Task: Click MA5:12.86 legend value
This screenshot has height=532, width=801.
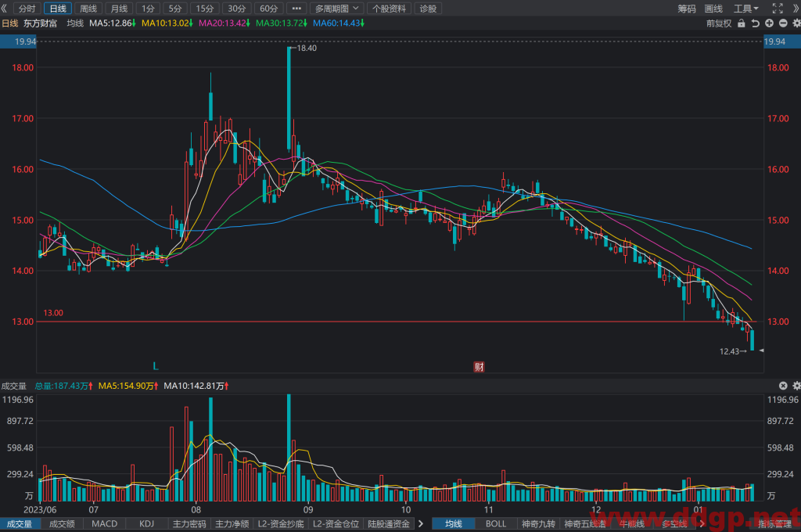Action: [113, 23]
